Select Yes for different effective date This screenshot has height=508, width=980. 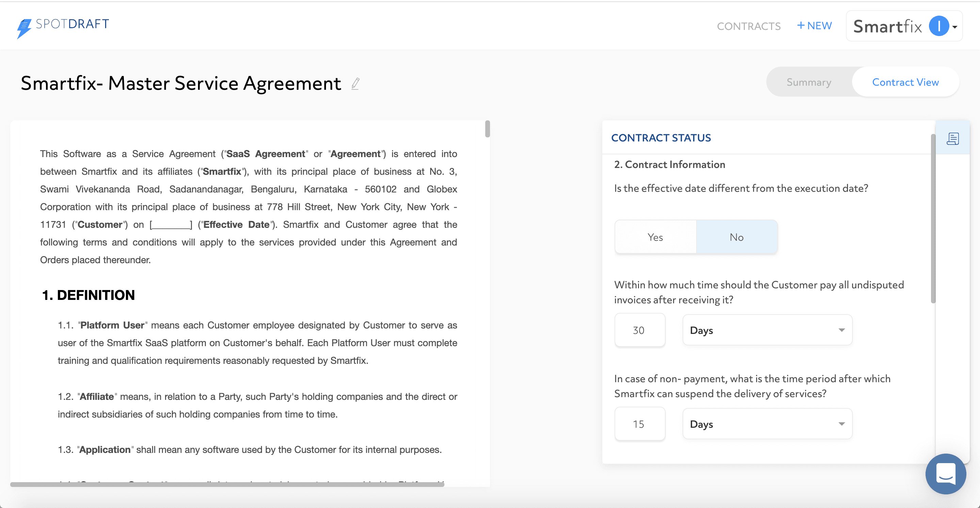[x=655, y=237]
